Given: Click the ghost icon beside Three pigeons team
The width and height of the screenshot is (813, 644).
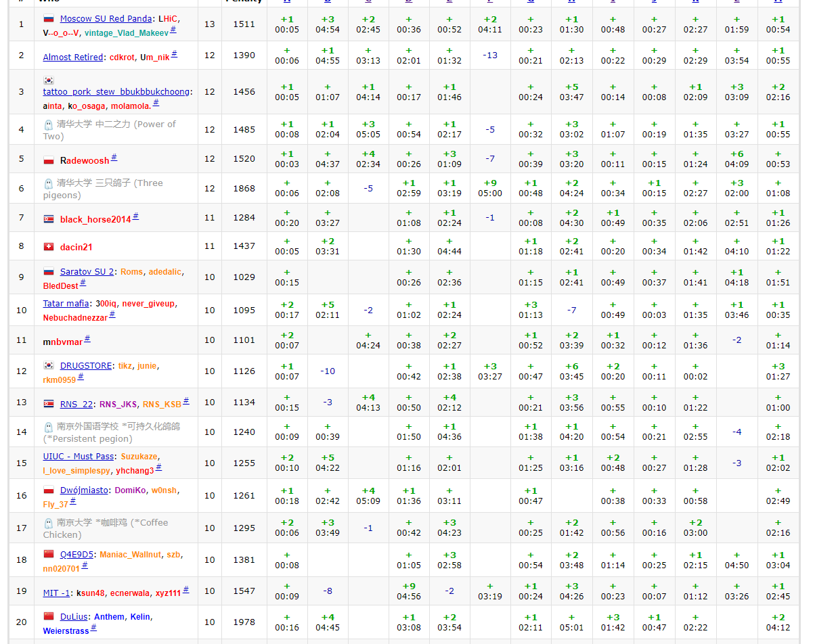Looking at the screenshot, I should 49,183.
